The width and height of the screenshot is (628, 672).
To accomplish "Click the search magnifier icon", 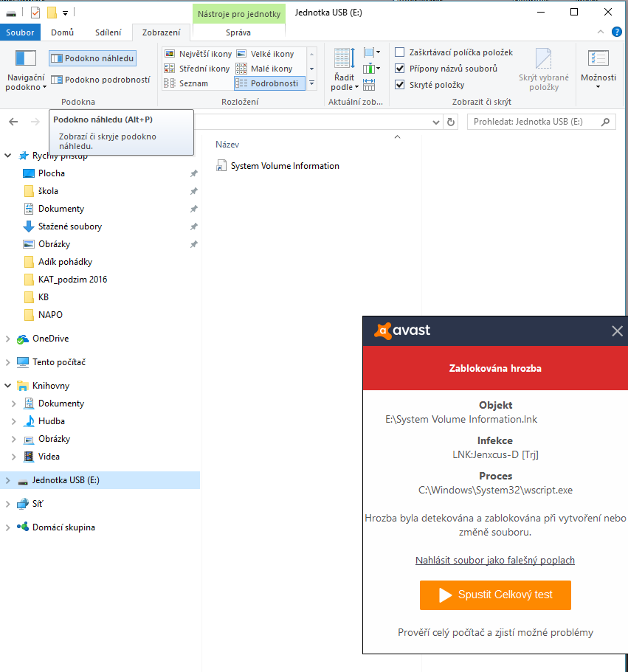I will click(605, 122).
